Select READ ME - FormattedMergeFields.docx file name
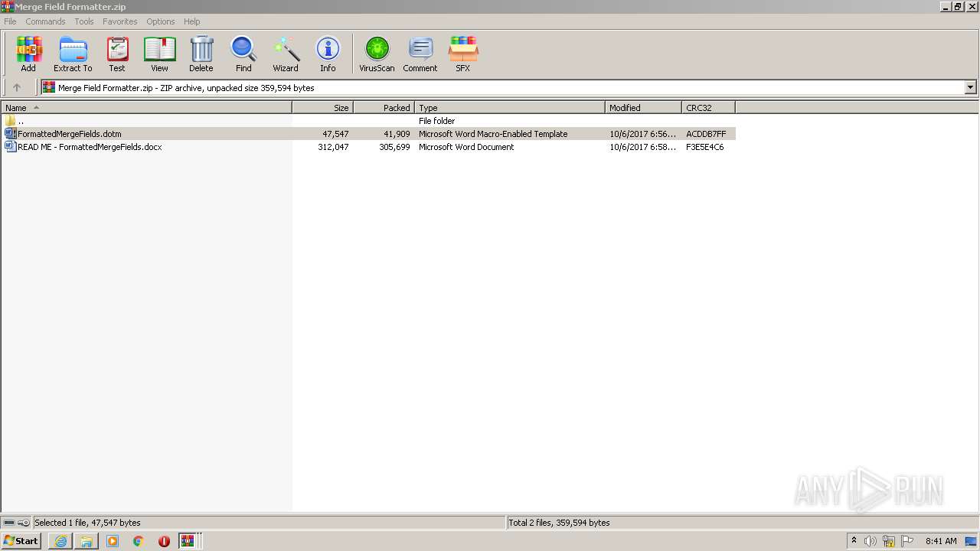 90,147
